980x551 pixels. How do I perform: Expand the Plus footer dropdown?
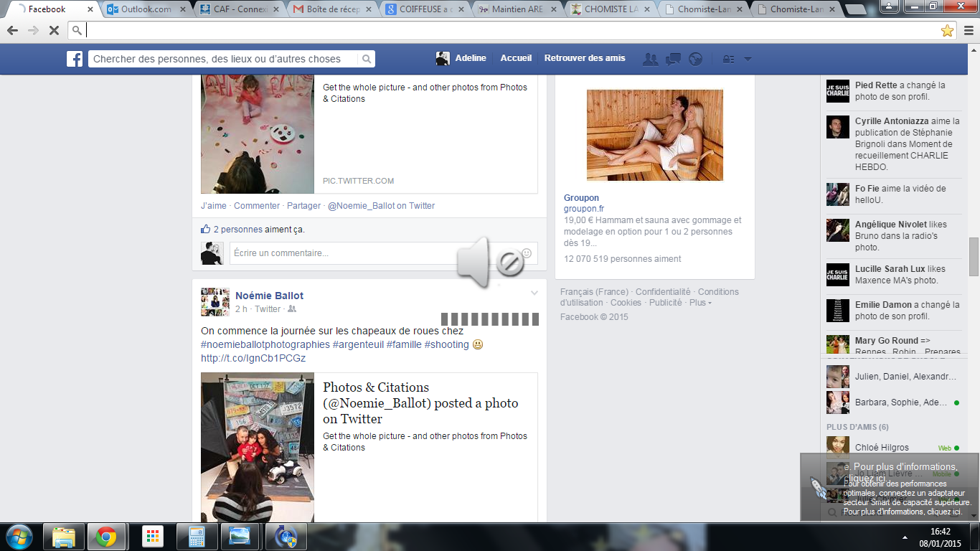pyautogui.click(x=700, y=303)
